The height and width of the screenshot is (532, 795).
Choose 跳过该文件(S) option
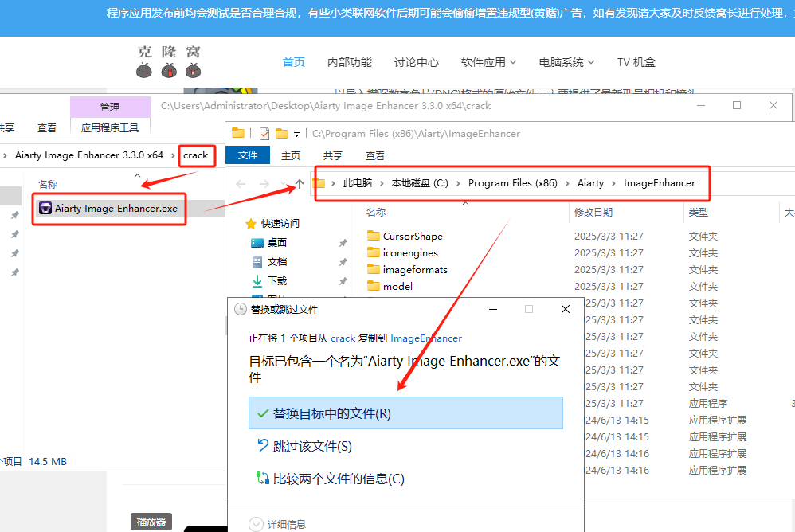tap(311, 447)
